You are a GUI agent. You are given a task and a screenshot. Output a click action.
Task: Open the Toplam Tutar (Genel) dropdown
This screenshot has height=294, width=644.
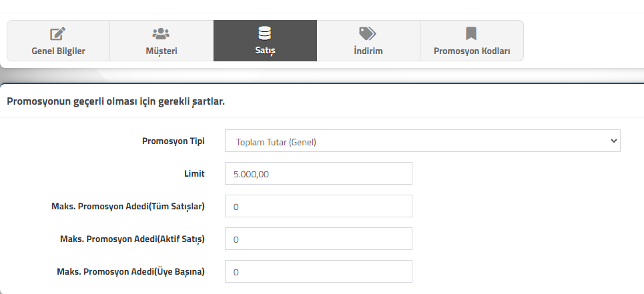click(x=422, y=141)
